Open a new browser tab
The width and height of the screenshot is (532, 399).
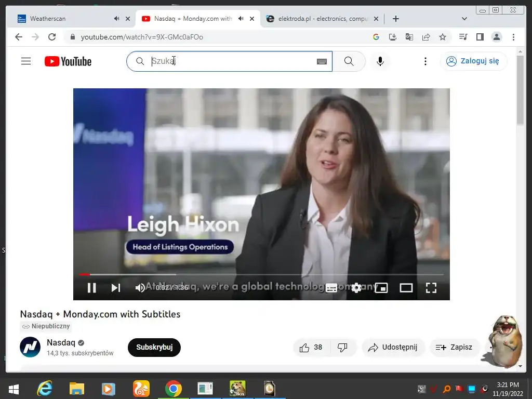(x=395, y=19)
